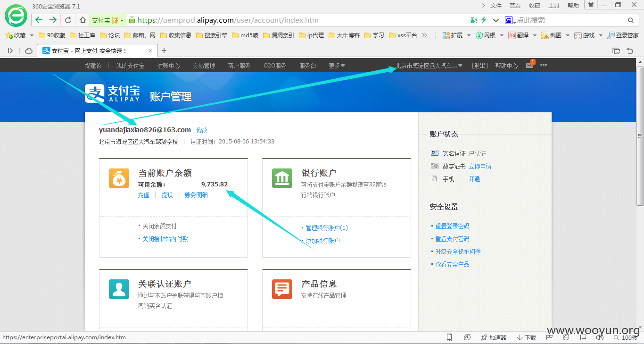This screenshot has height=344, width=644.
Task: Open the favorites star 收藏 button
Action: click(16, 35)
